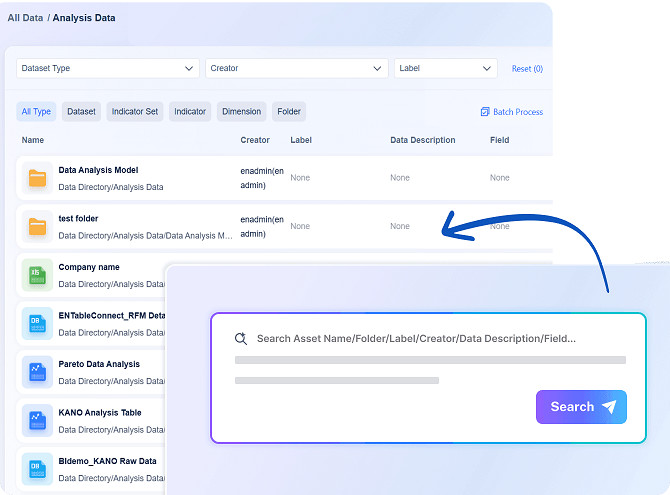Click the Pareto Data Analysis chart icon
This screenshot has height=495, width=670.
point(38,372)
